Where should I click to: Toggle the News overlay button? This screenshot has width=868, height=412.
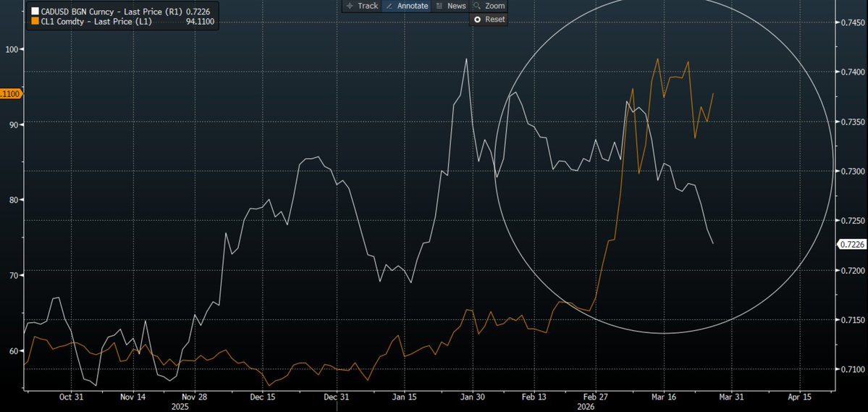[450, 6]
